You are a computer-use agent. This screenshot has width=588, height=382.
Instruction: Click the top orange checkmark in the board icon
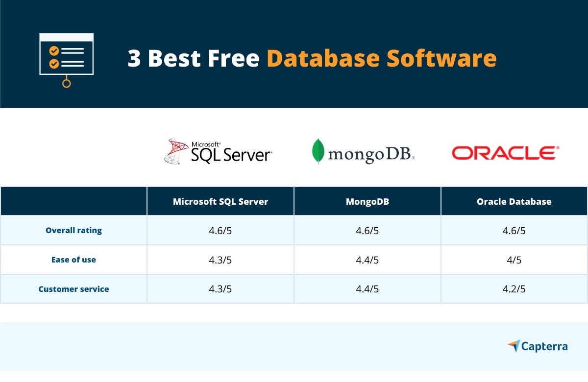(x=54, y=51)
